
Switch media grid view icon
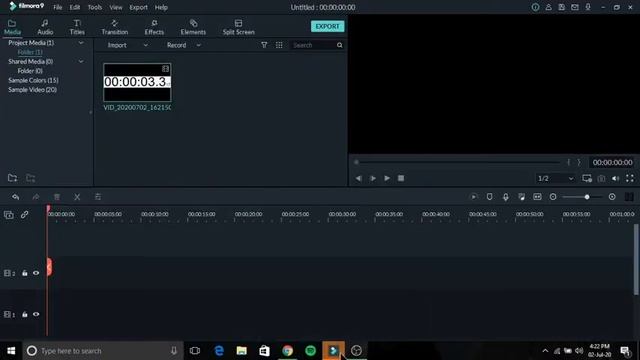click(x=279, y=45)
